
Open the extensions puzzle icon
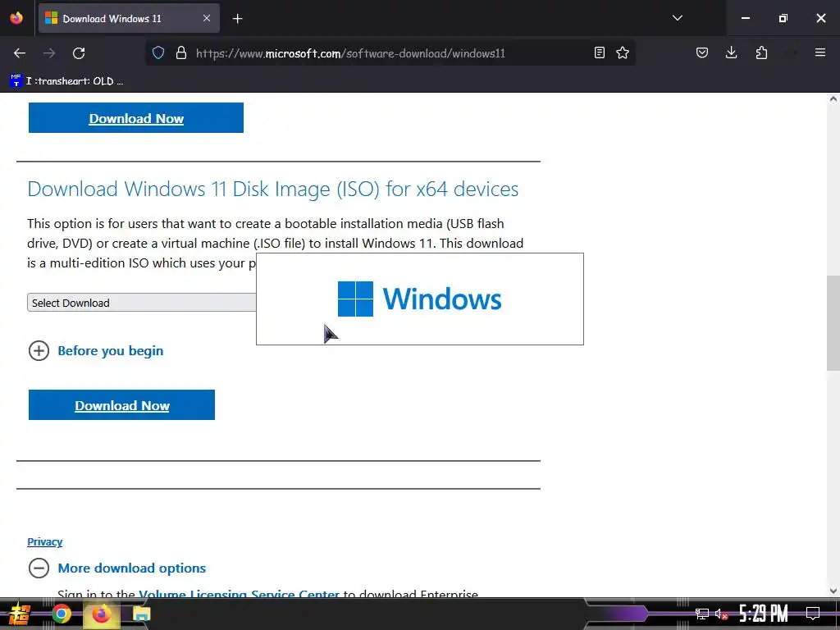[761, 52]
